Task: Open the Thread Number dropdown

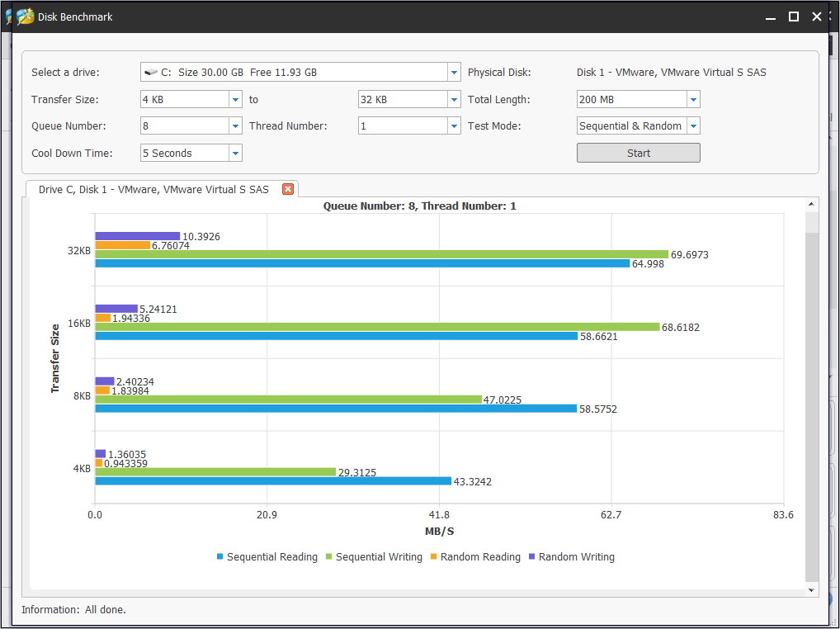Action: click(454, 126)
